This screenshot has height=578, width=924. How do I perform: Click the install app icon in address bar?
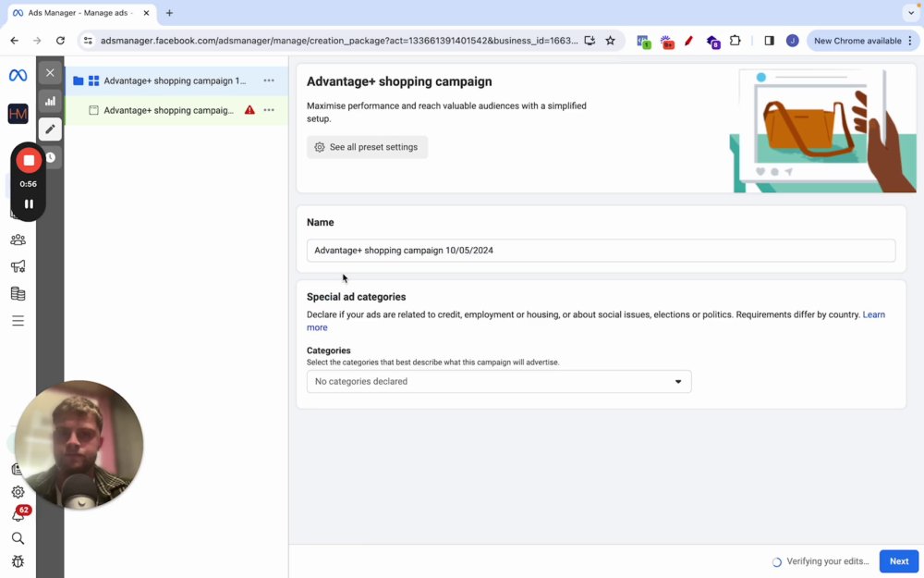[590, 41]
